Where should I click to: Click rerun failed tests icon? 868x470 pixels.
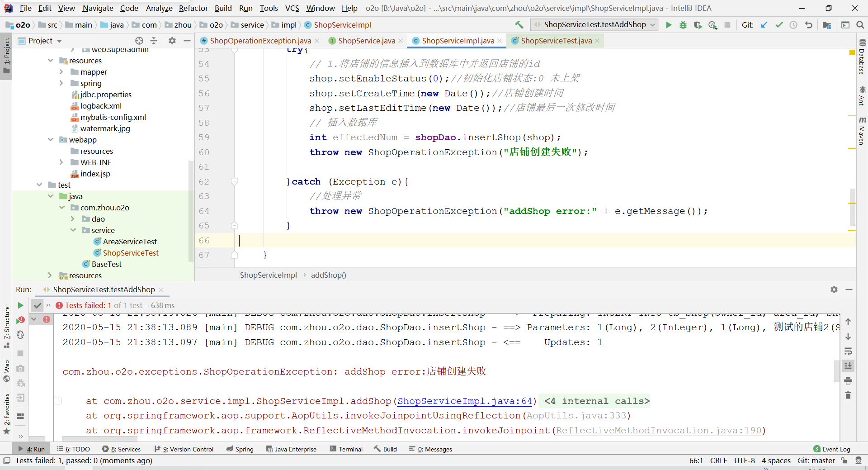[20, 320]
